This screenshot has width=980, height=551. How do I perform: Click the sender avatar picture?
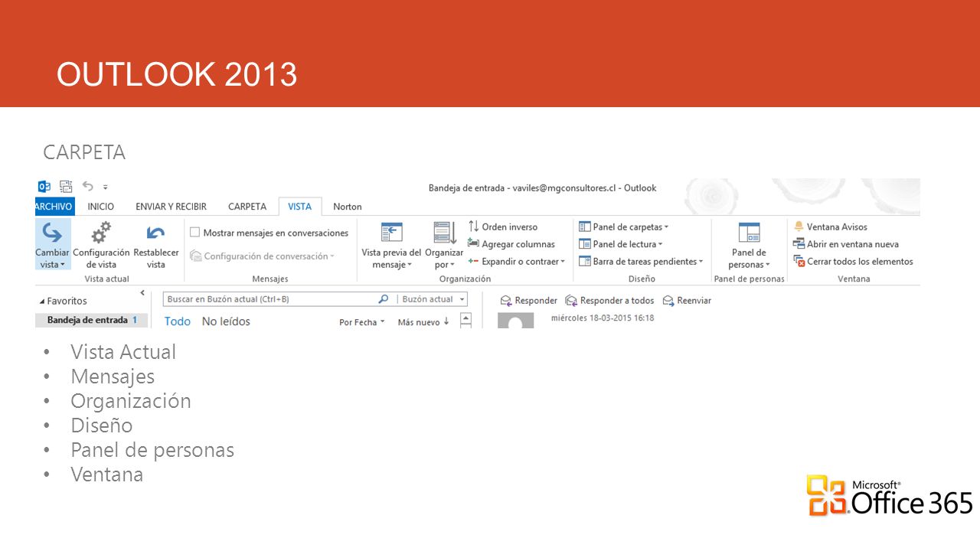(515, 321)
